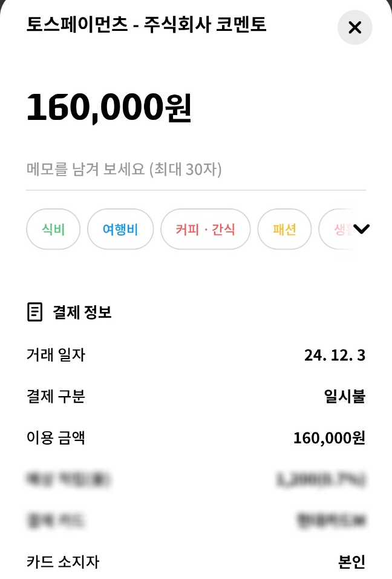Tap the 결제 정보 section heading
Screen dimensions: 392x579
(82, 313)
